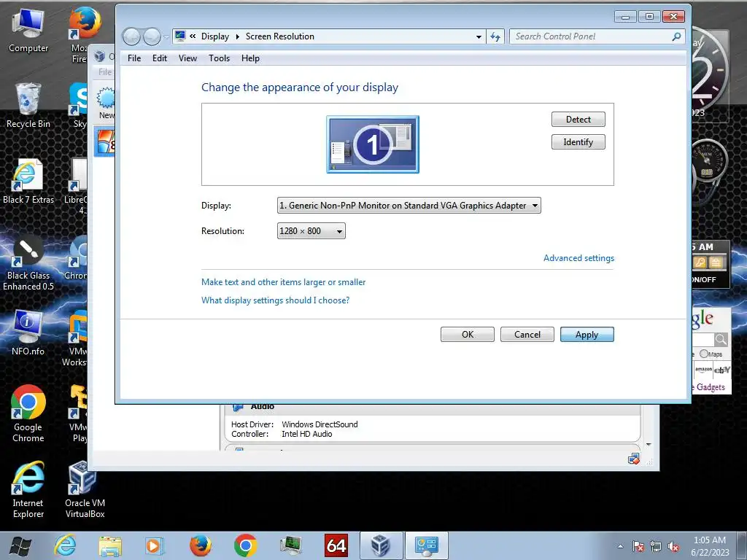Screen dimensions: 747x560
Task: Open the Display monitor dropdown
Action: point(409,206)
